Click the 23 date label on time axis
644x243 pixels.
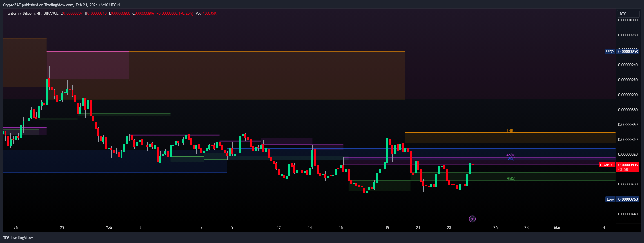449,227
